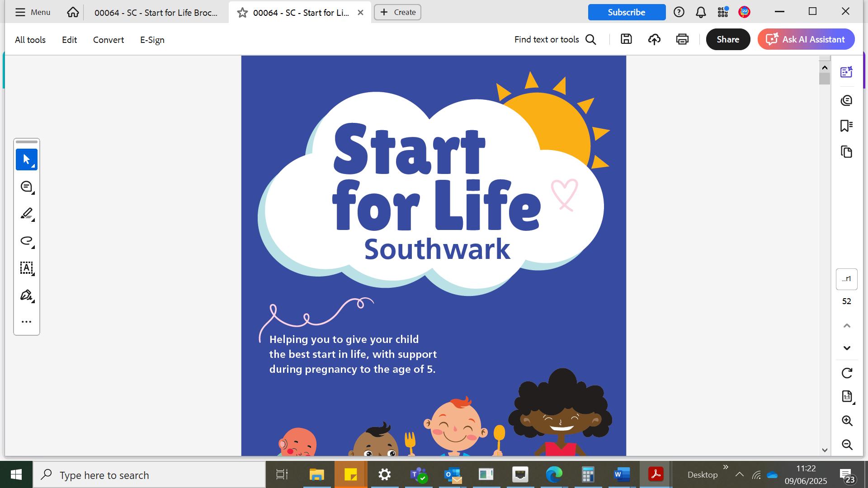Screen dimensions: 868x488
Task: Select the arrow Selection tool
Action: 26,160
